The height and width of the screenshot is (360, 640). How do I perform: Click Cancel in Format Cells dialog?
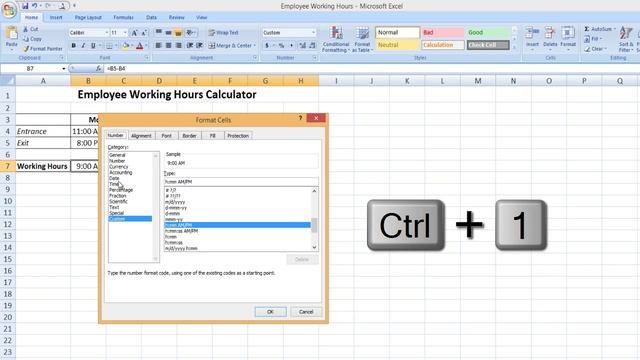[306, 312]
